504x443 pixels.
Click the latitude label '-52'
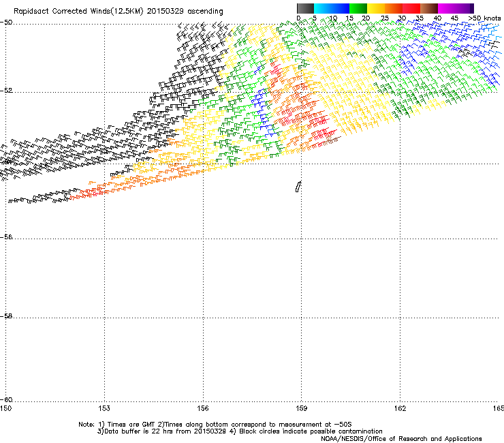(6, 91)
